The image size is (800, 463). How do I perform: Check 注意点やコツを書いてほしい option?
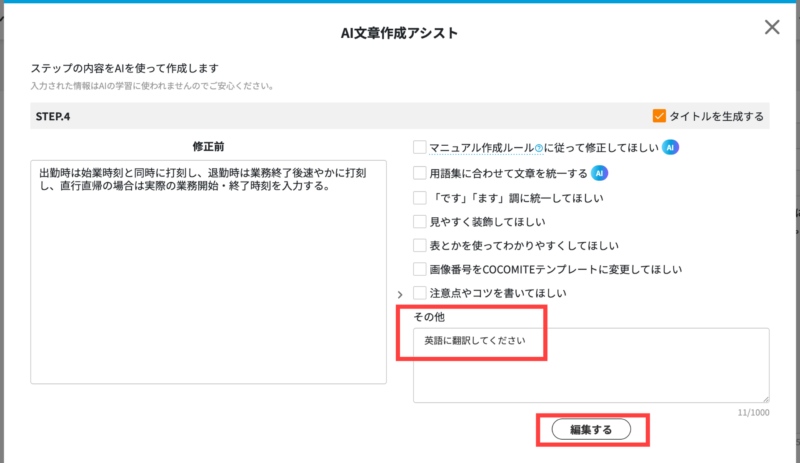[419, 293]
